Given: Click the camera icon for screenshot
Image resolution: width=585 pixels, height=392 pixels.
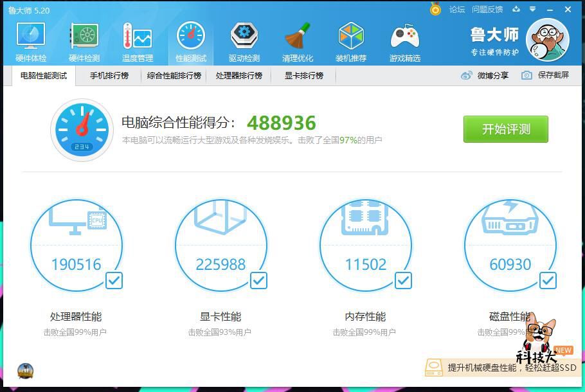Looking at the screenshot, I should 526,75.
